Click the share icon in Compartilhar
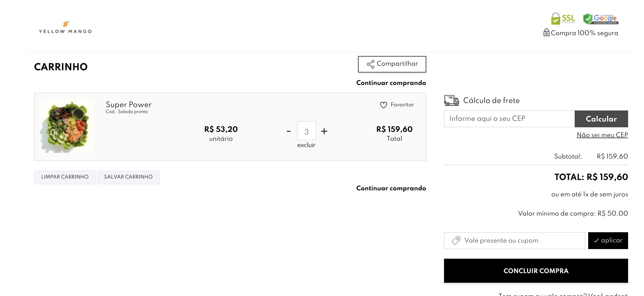 (x=371, y=64)
